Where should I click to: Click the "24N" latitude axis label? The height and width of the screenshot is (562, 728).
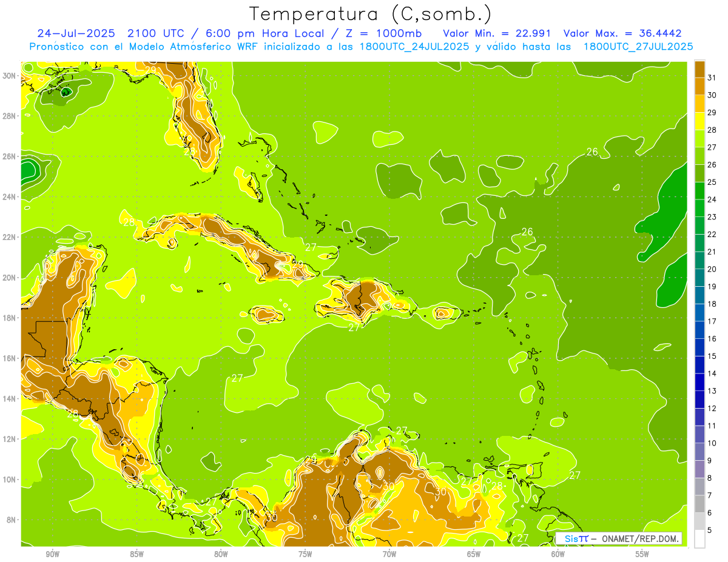click(x=9, y=197)
